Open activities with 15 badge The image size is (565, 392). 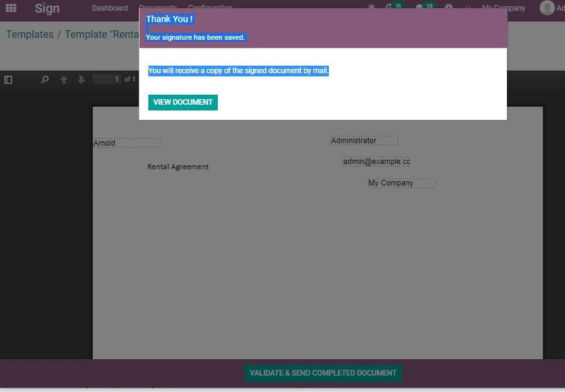pos(394,6)
